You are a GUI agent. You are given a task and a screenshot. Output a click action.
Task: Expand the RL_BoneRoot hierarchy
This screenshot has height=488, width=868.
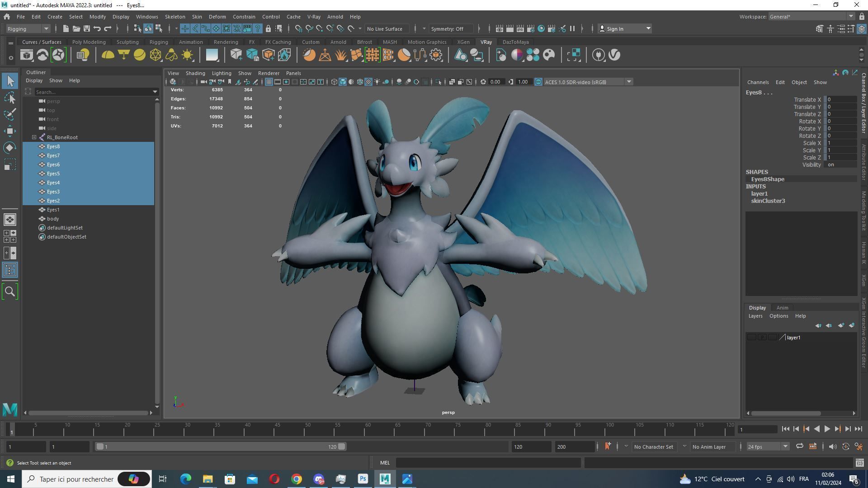coord(34,137)
